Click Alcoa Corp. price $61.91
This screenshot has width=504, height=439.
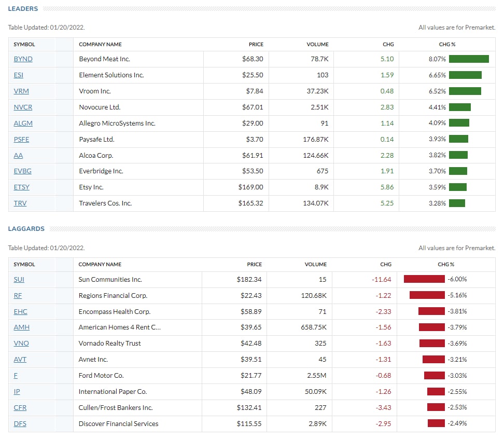pyautogui.click(x=253, y=156)
